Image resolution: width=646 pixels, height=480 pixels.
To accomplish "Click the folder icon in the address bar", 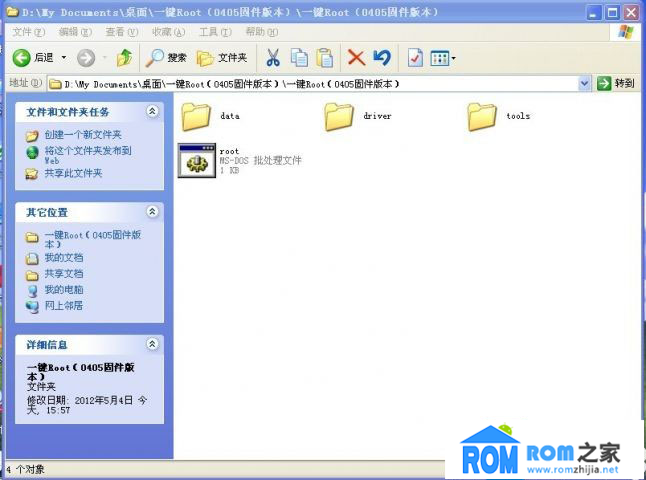I will pyautogui.click(x=55, y=84).
